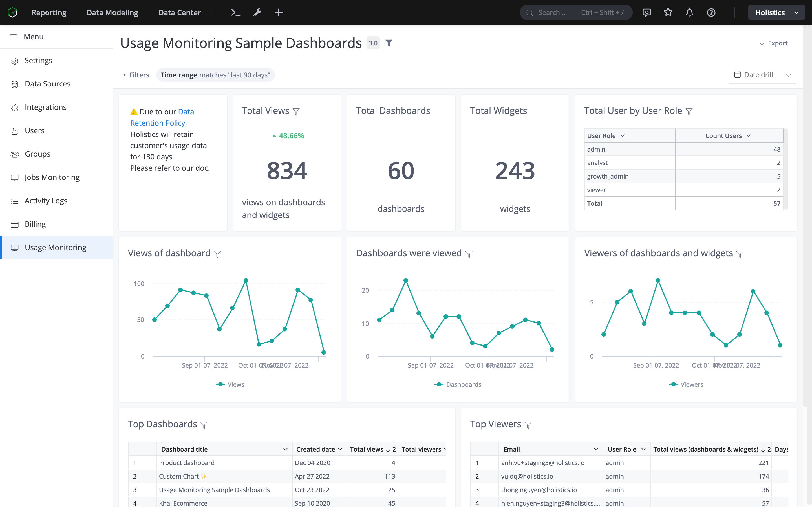Screen dimensions: 812x507
Task: Open the help question-mark icon
Action: [712, 12]
